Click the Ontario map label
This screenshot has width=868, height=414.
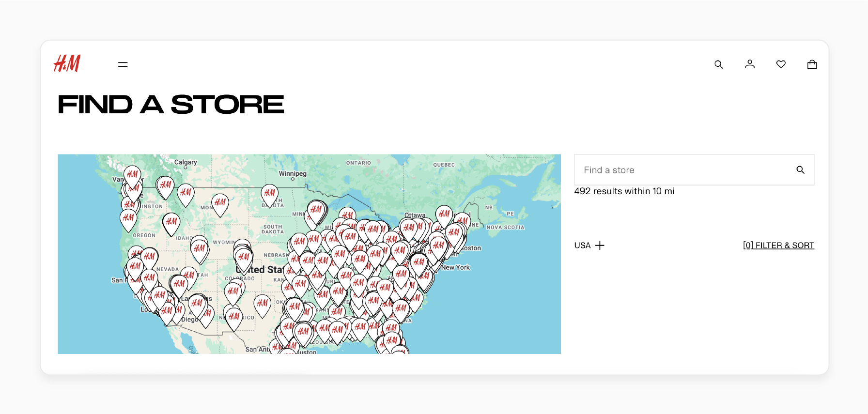tap(358, 163)
